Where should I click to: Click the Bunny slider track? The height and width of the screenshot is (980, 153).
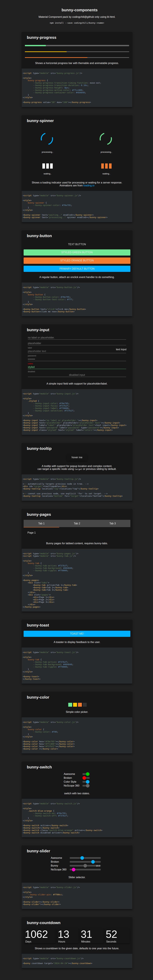pos(85,866)
